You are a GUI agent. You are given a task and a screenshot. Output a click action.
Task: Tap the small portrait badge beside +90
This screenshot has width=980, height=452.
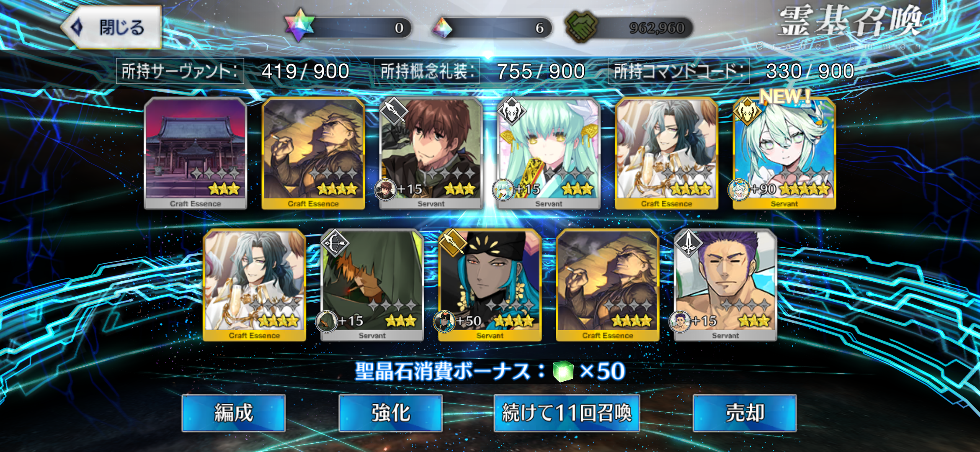(739, 190)
